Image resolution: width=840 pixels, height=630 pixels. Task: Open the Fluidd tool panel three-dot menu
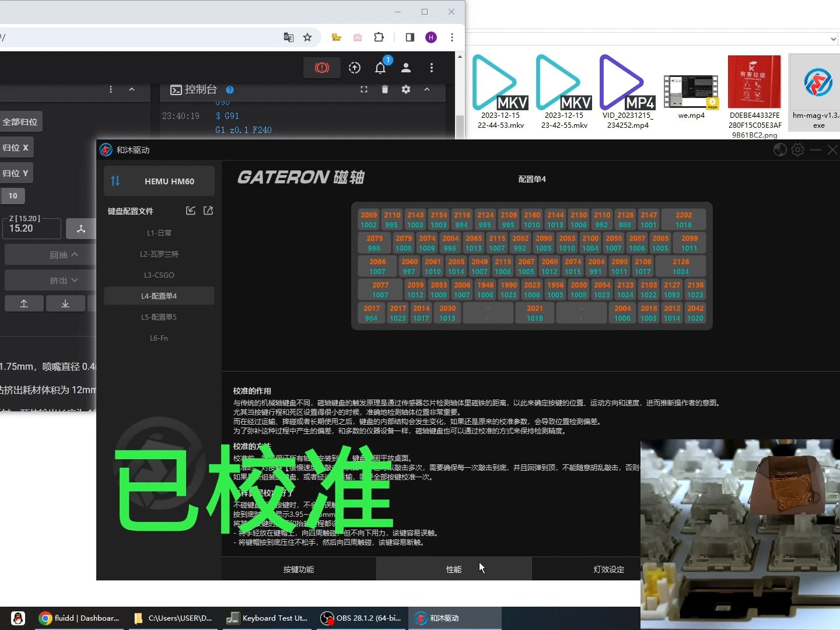pyautogui.click(x=111, y=89)
